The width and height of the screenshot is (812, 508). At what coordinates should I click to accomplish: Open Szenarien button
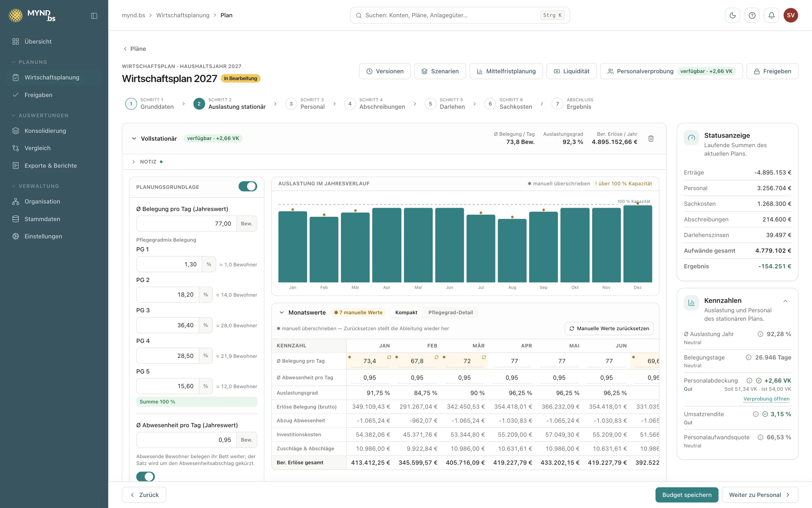coord(440,71)
